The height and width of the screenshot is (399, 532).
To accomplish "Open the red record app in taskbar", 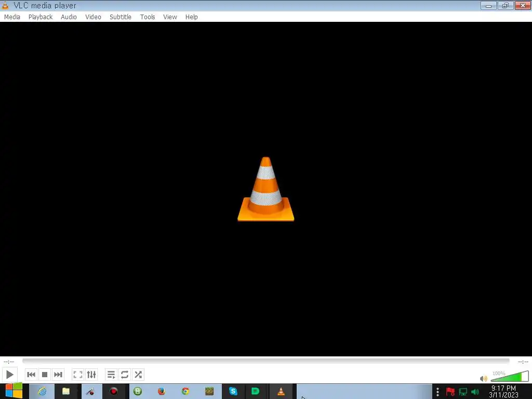I will point(114,391).
